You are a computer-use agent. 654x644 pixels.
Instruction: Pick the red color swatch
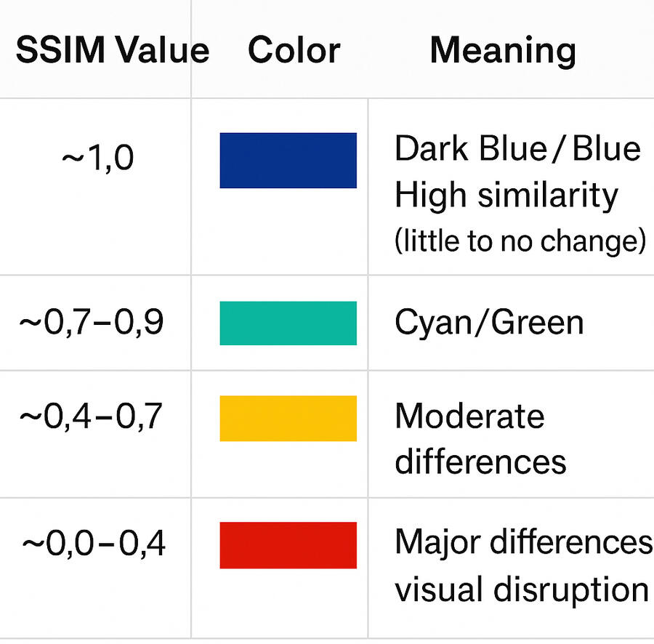288,544
